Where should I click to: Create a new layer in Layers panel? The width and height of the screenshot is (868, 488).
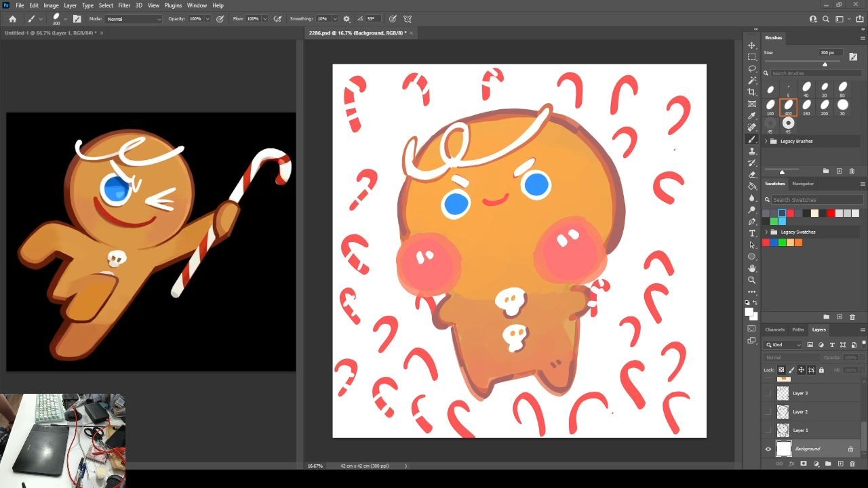pos(840,464)
